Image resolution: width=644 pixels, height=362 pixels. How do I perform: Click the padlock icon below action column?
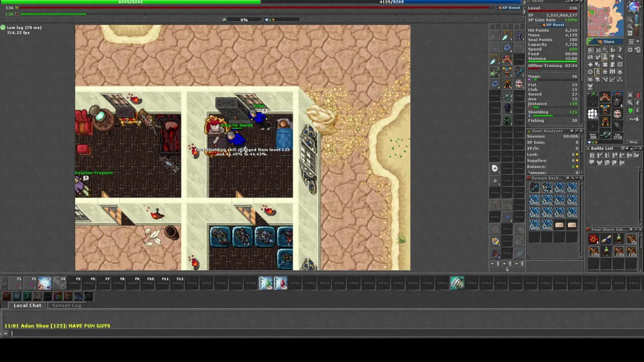(x=507, y=269)
